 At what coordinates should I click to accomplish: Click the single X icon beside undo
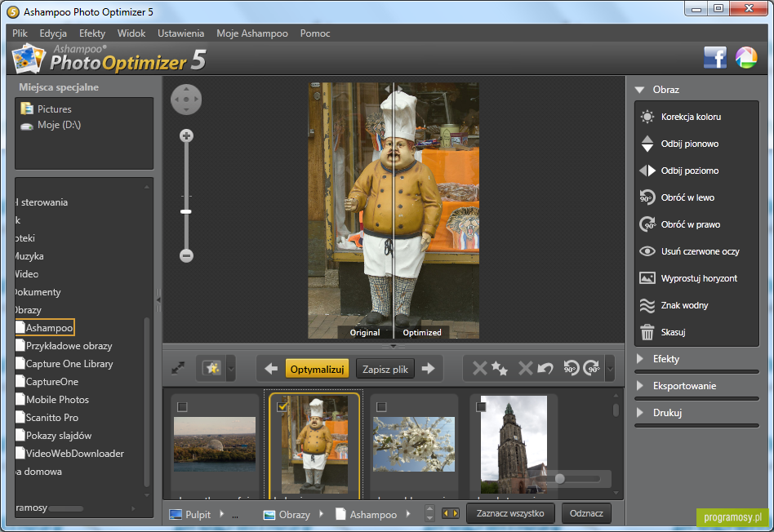coord(525,368)
